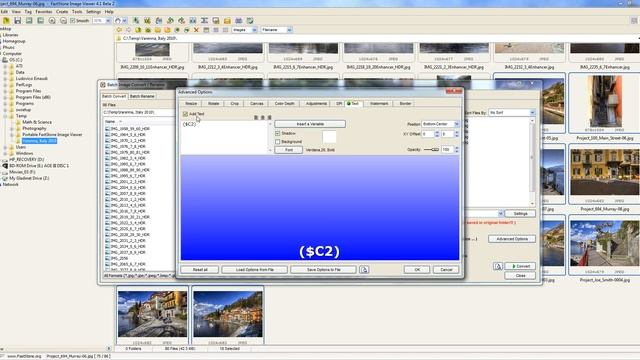Open the Filename sort dropdown in navigation toolbar
Image resolution: width=640 pixels, height=360 pixels.
pyautogui.click(x=289, y=30)
